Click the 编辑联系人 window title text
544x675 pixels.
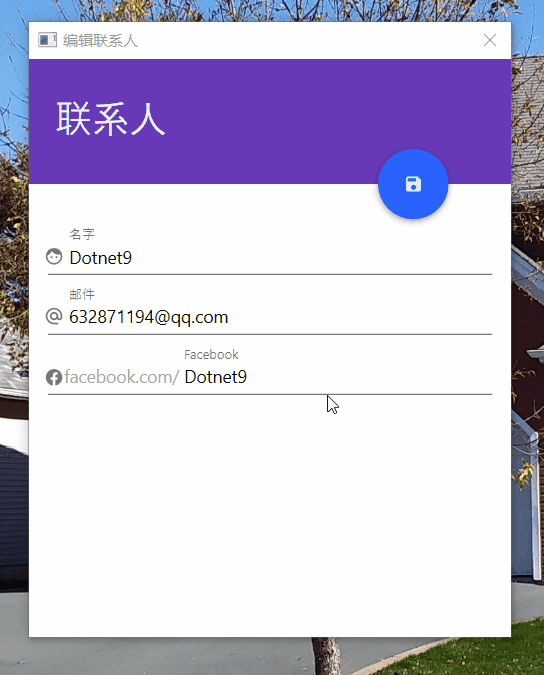pyautogui.click(x=100, y=40)
